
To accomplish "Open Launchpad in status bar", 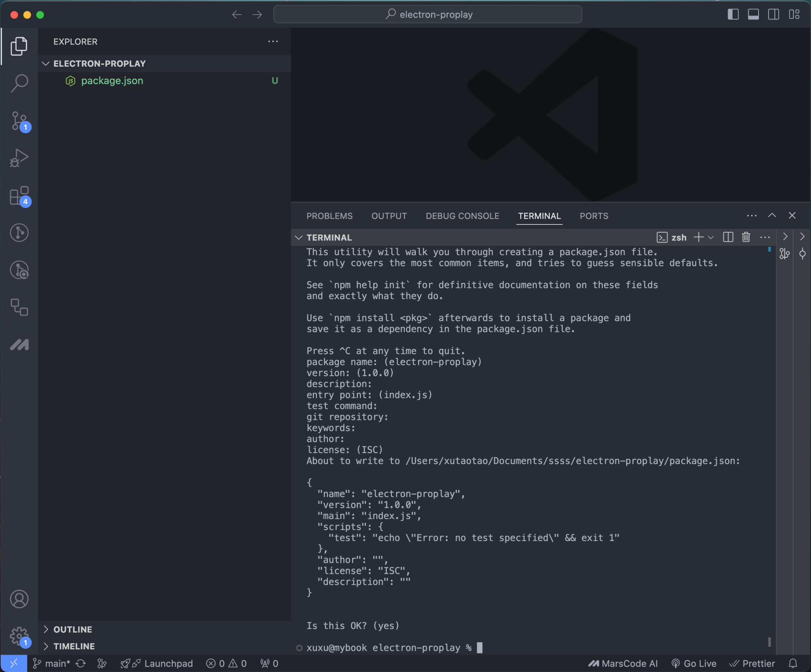I will pos(157,663).
